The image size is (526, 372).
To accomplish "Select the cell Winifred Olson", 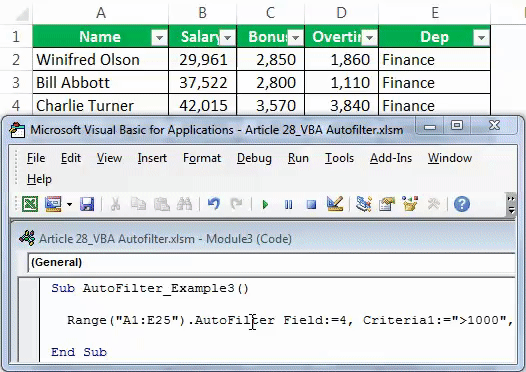I will click(x=101, y=60).
